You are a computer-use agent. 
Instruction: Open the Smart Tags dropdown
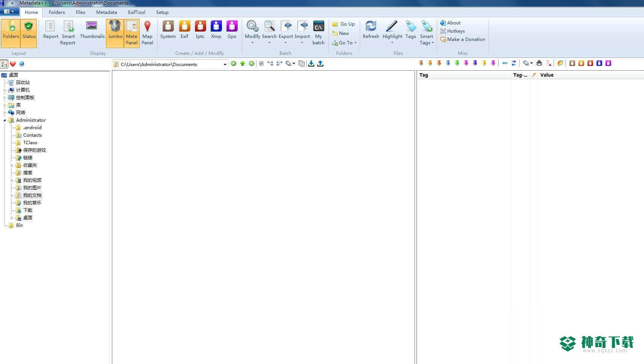[427, 33]
